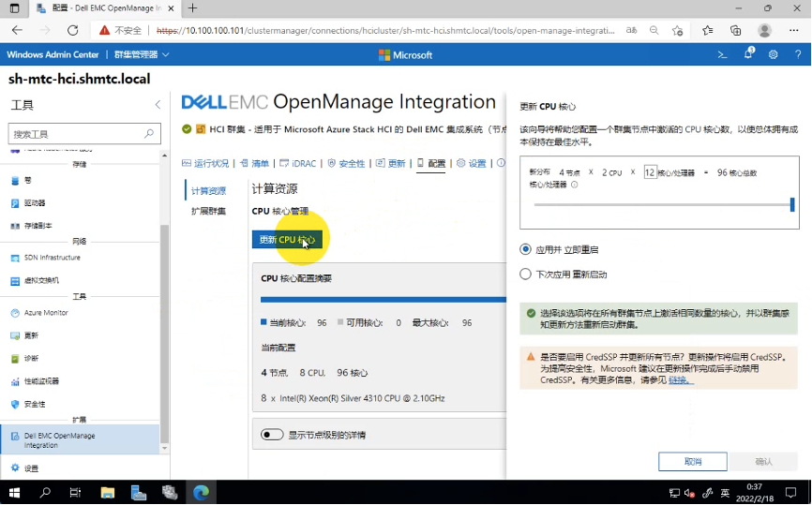
Task: Click the browser address bar URL
Action: point(385,31)
